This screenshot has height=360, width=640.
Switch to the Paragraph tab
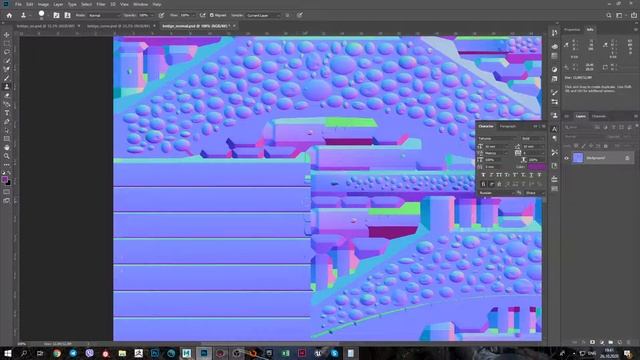(x=508, y=127)
